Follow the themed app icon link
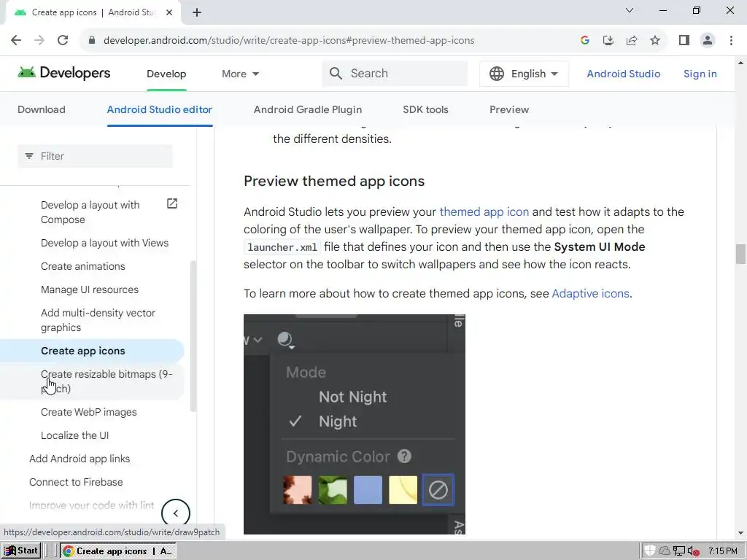 (x=484, y=212)
